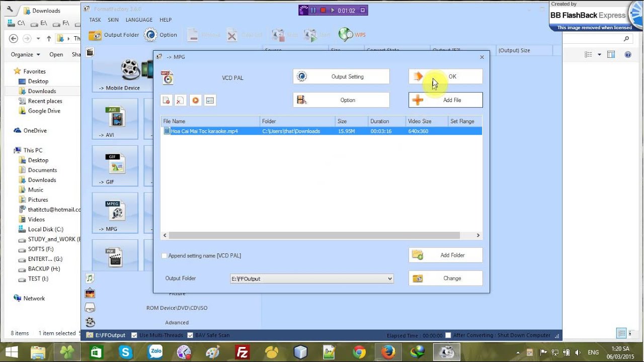Open FileZilla from the taskbar
The height and width of the screenshot is (362, 644).
point(243,351)
